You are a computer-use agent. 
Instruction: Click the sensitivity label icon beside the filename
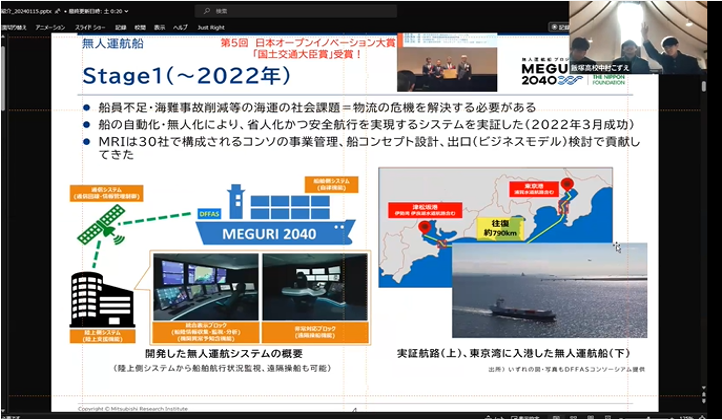tap(58, 11)
